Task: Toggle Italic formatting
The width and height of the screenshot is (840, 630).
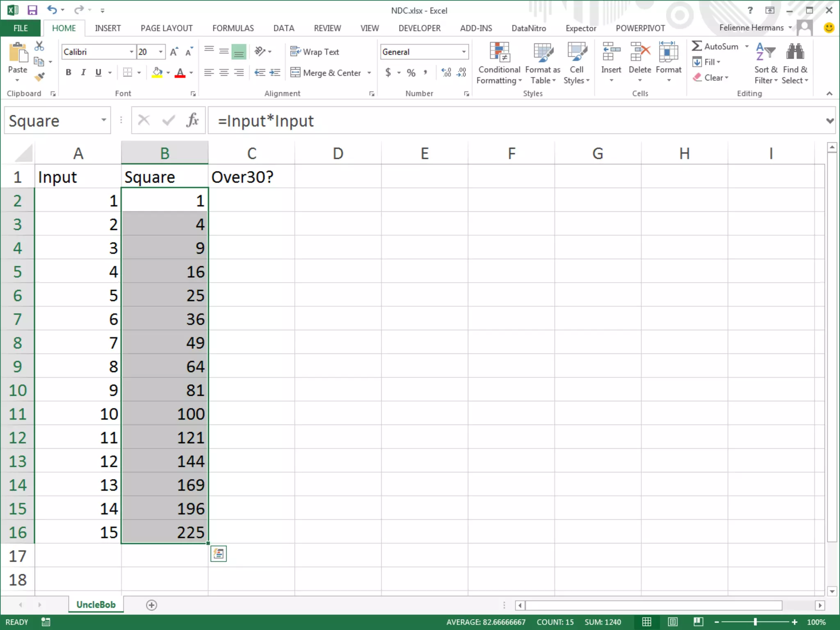Action: click(83, 73)
